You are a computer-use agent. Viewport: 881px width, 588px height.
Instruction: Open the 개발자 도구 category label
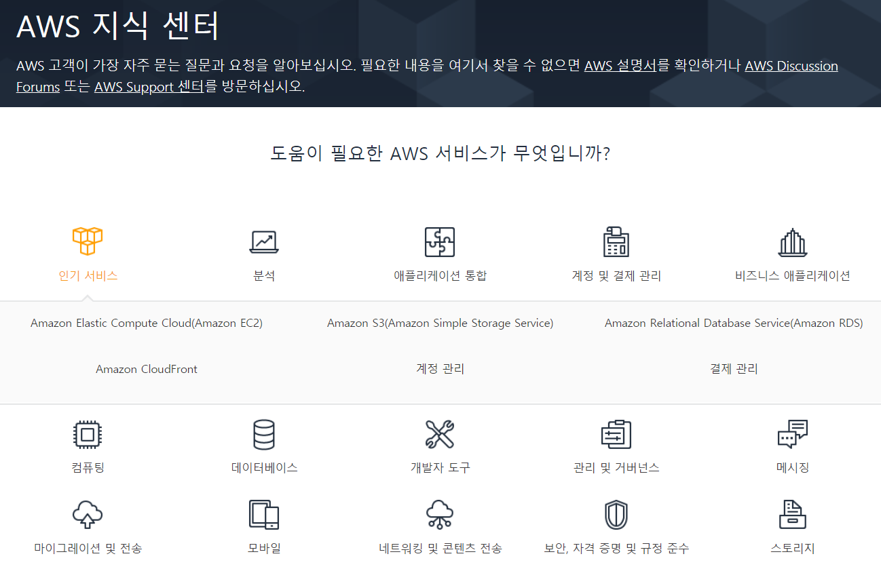[440, 468]
